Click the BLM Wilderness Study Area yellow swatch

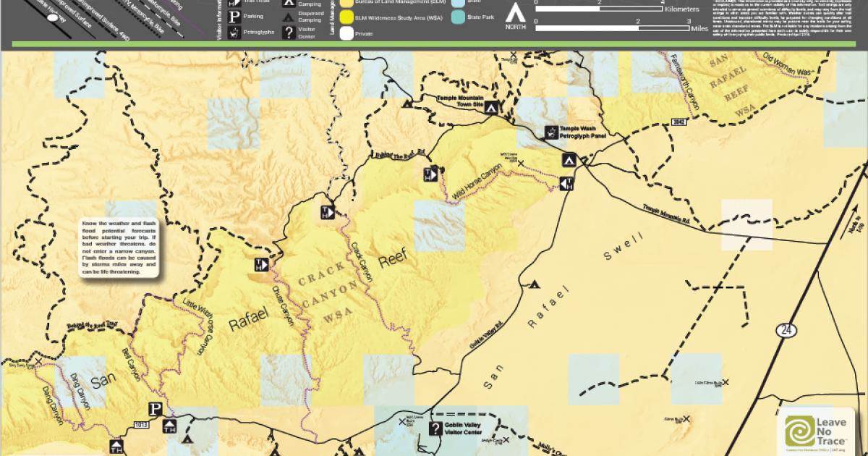(345, 15)
